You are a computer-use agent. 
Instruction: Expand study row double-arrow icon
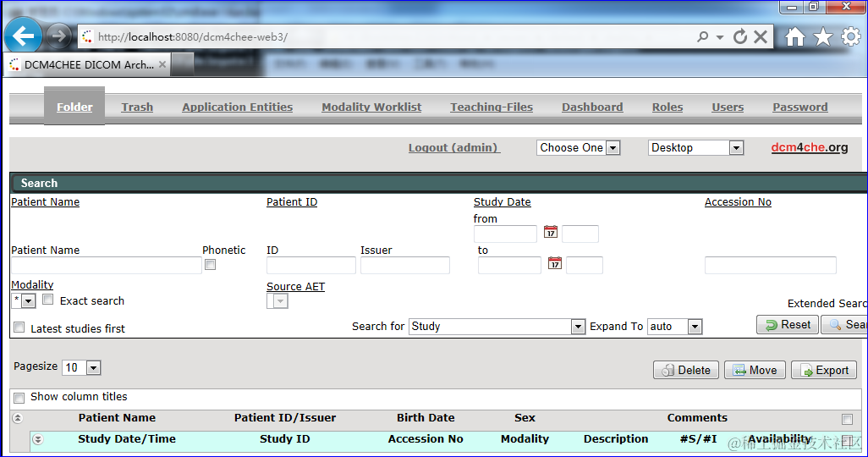(x=37, y=439)
